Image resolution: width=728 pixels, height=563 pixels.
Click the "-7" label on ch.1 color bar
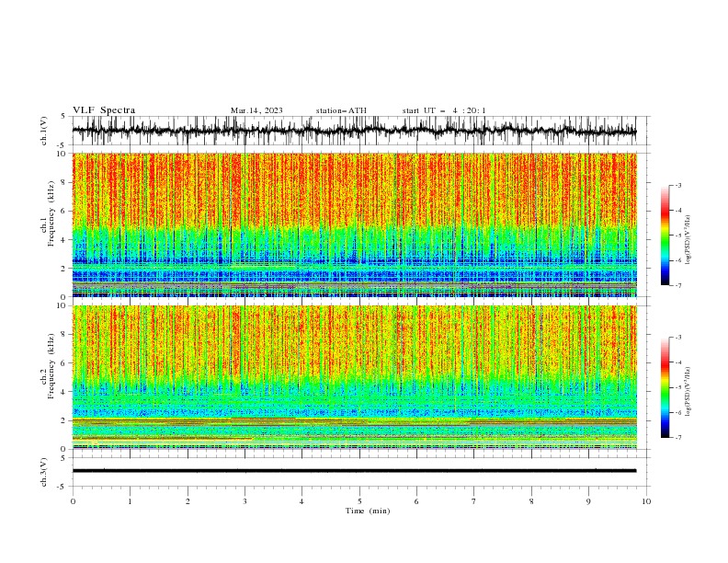678,285
